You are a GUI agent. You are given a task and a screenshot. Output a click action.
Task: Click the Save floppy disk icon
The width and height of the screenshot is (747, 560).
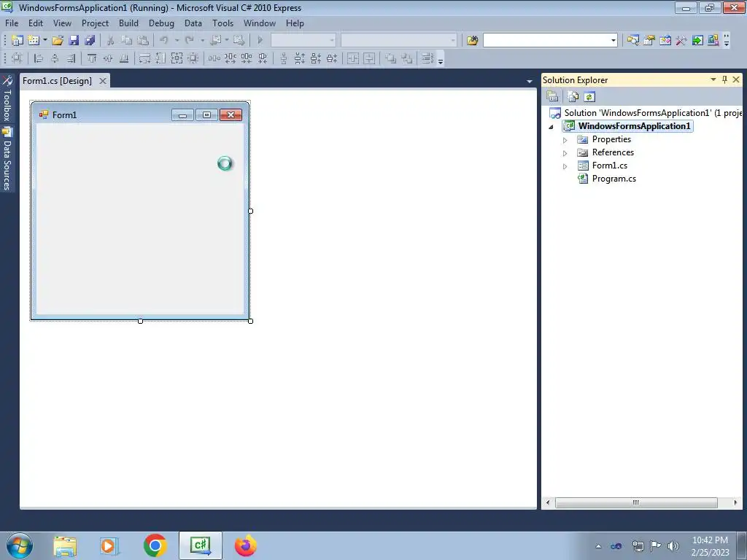pos(74,41)
